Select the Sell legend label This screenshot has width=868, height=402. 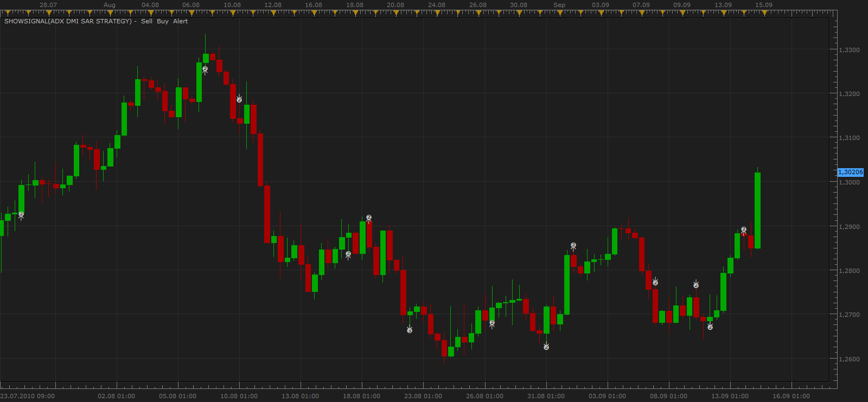[146, 21]
